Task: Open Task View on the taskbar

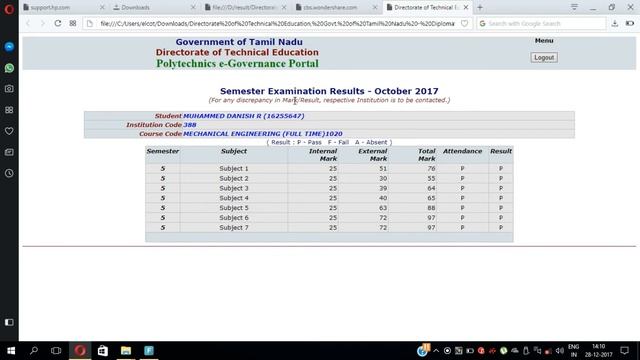Action: tap(56, 351)
